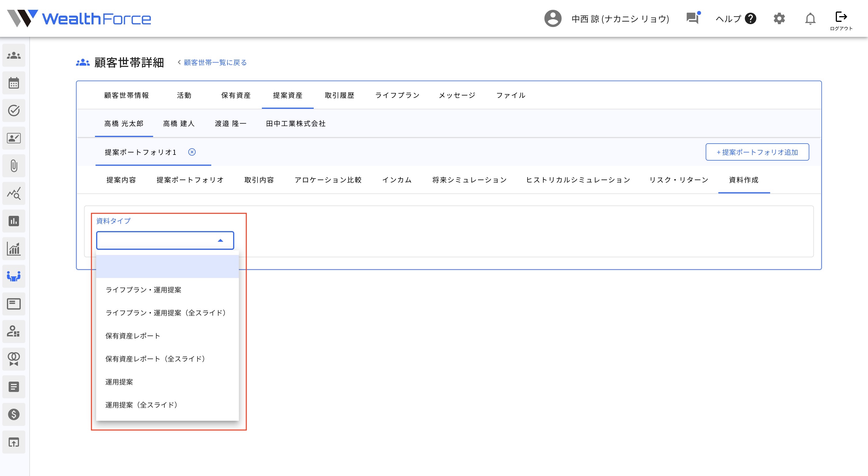
Task: Select ライフプラン・運用提案（全スライド） option
Action: [167, 313]
